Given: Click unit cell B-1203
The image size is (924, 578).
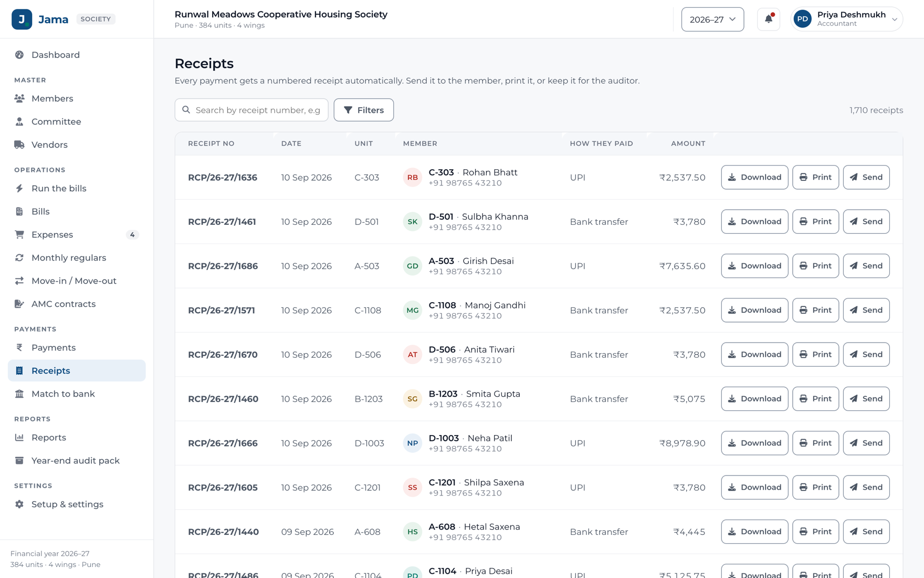Looking at the screenshot, I should pos(369,399).
